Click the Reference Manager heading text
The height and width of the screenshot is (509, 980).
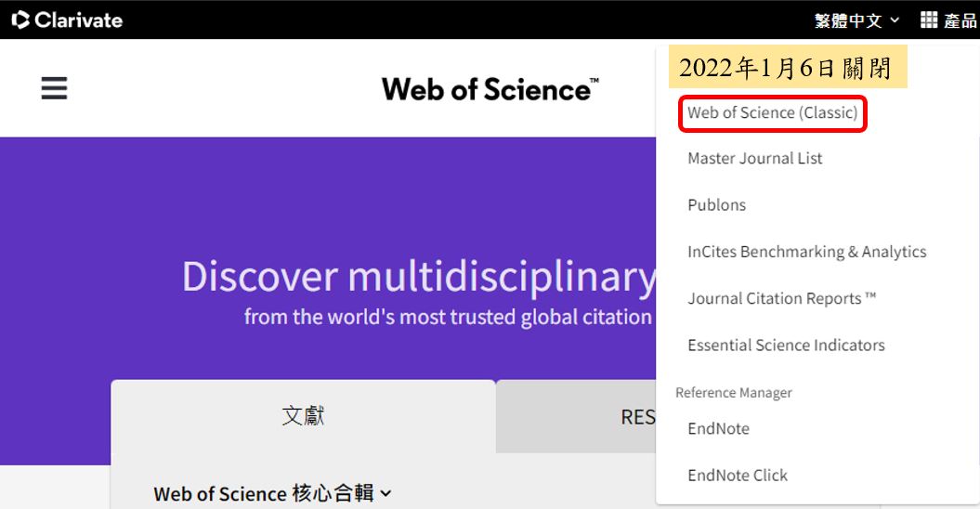click(734, 393)
